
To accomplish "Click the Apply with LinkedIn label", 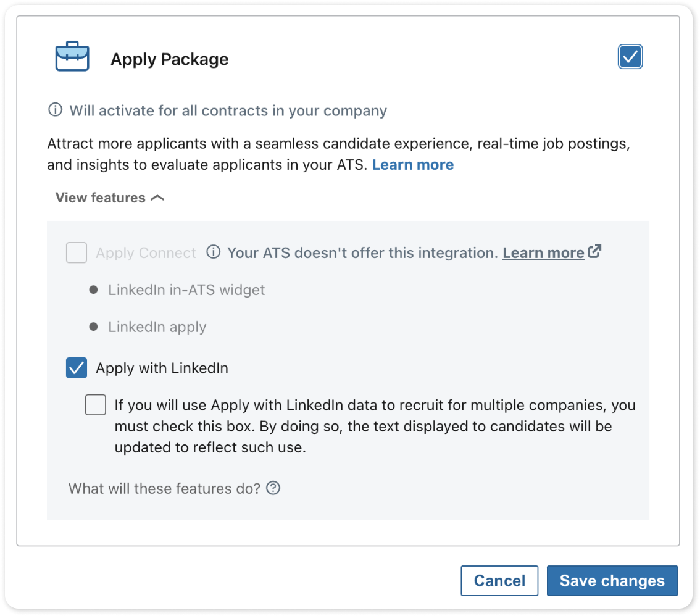I will pos(162,368).
